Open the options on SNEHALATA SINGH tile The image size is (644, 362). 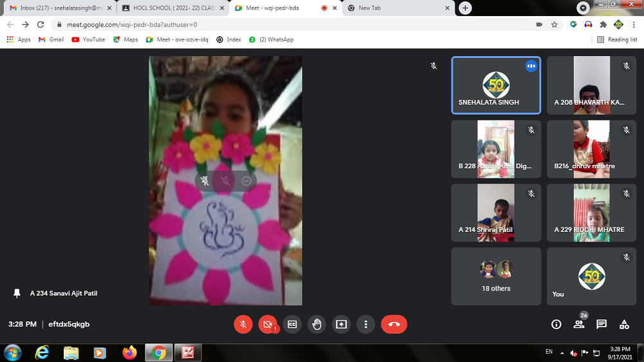[x=531, y=66]
